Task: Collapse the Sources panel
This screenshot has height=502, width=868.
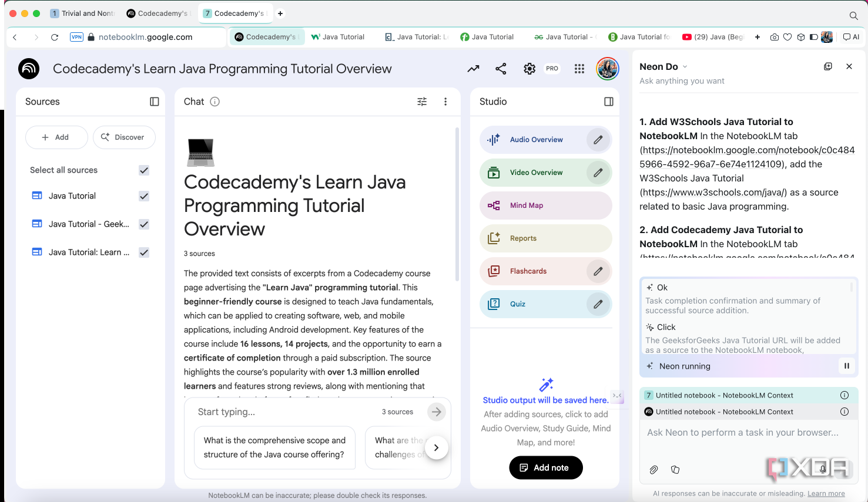Action: (155, 102)
